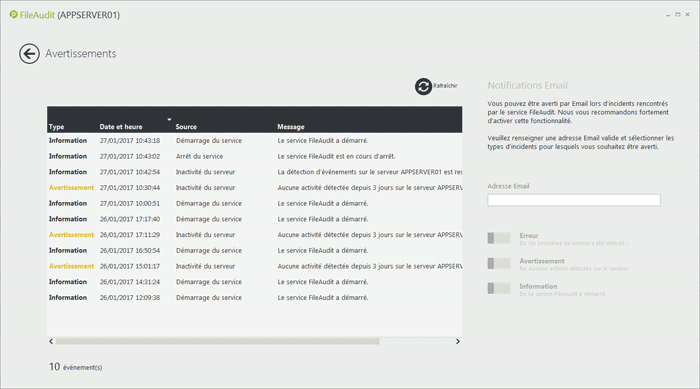Toggle the Erreur email notification switch
The width and height of the screenshot is (700, 389).
click(x=499, y=238)
